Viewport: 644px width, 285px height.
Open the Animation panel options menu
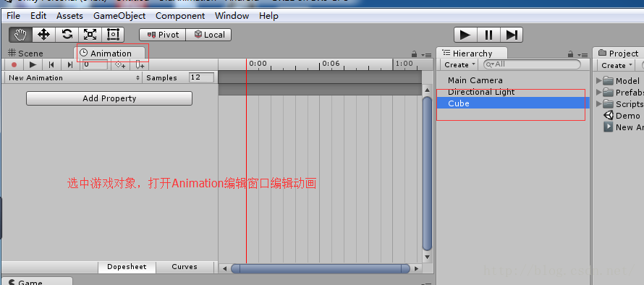pos(426,55)
